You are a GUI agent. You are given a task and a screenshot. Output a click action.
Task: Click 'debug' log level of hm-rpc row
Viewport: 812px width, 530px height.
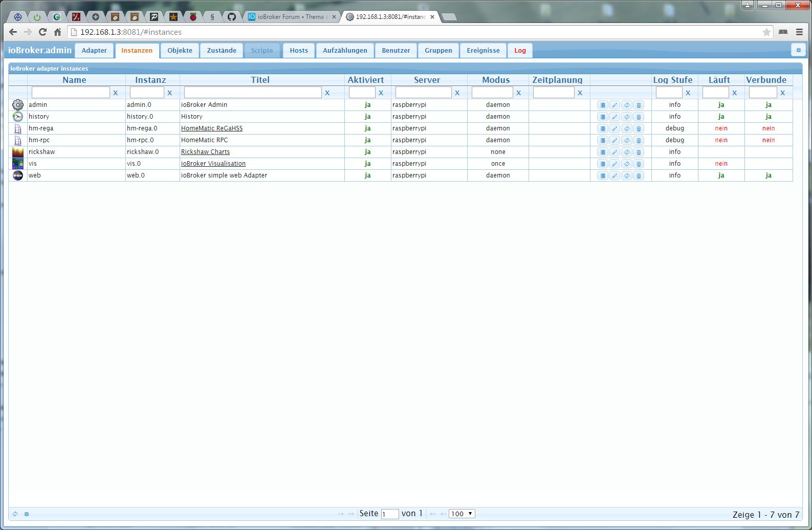tap(675, 140)
